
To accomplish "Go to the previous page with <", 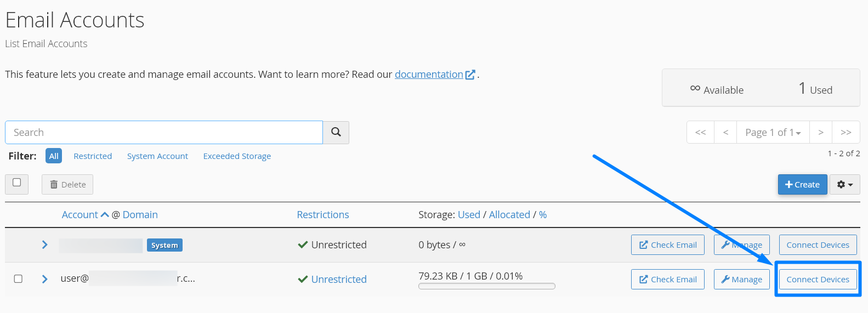I will coord(725,132).
